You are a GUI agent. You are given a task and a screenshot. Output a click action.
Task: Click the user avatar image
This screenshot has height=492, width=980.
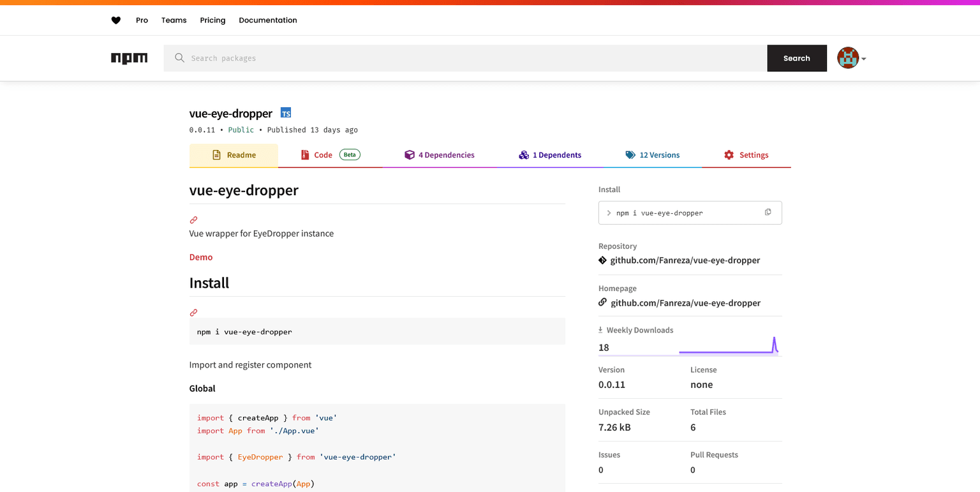tap(848, 58)
